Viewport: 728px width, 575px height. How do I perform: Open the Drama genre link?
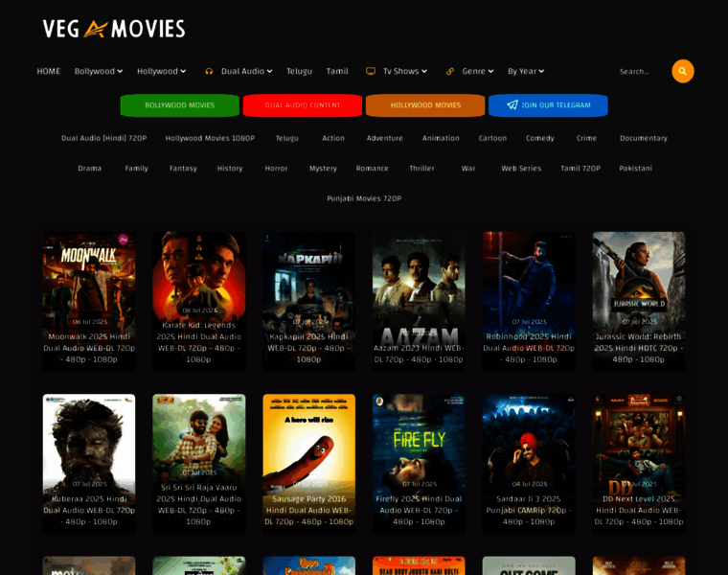click(x=90, y=168)
